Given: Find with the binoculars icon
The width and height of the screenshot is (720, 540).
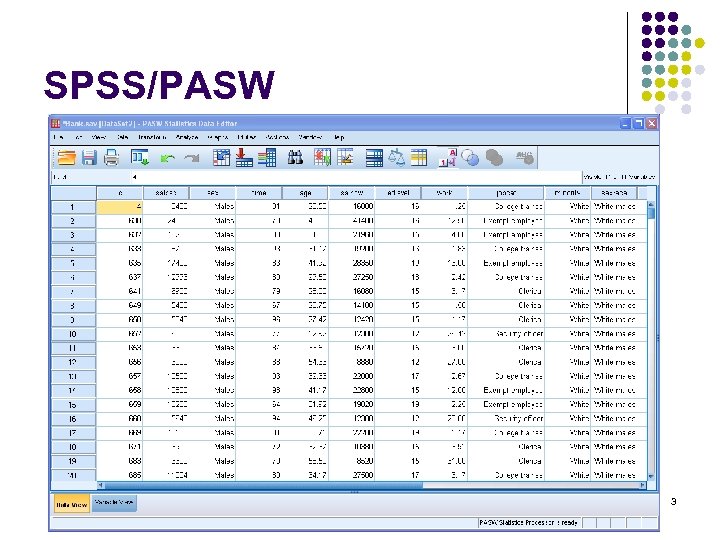Looking at the screenshot, I should click(x=295, y=158).
